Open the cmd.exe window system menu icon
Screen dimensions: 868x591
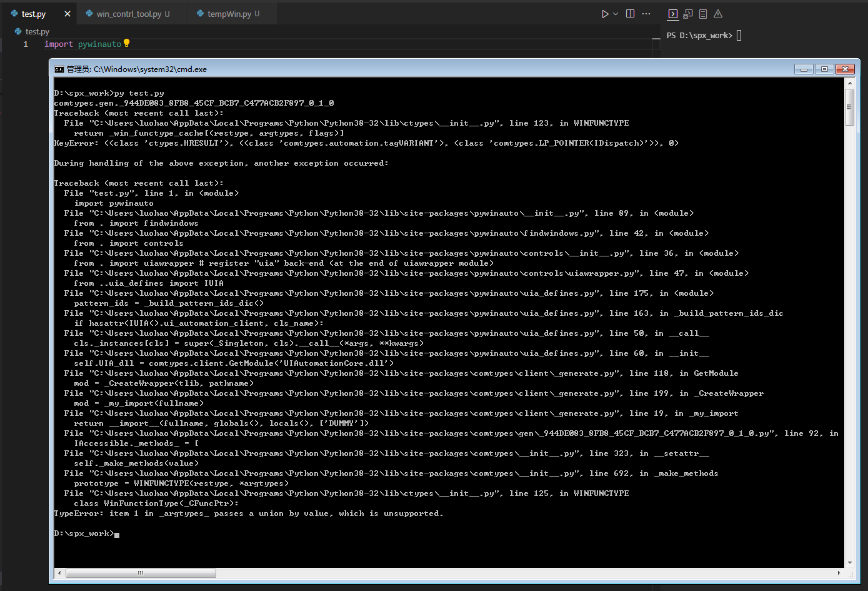(x=59, y=69)
